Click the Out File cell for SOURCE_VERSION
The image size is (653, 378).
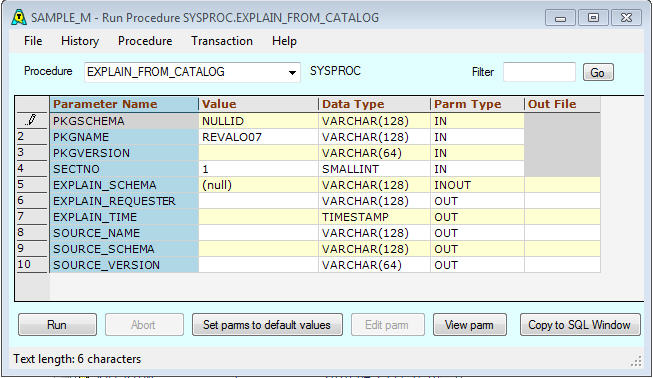tap(562, 265)
